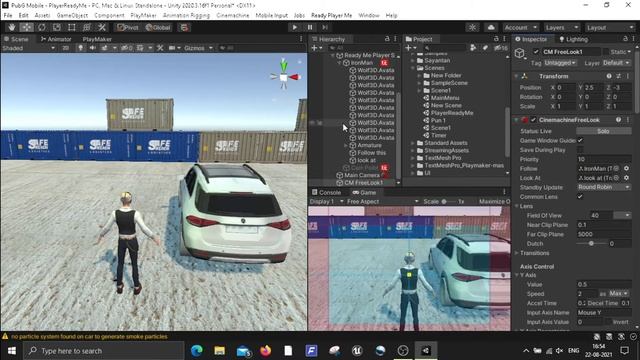Toggle Game Window Guides checkbox
The width and height of the screenshot is (640, 360).
[580, 140]
